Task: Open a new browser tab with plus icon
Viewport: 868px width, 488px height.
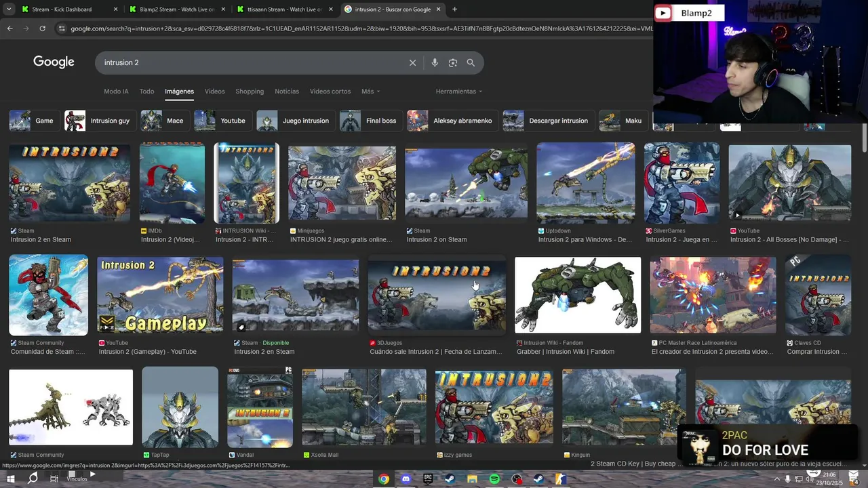Action: coord(454,9)
